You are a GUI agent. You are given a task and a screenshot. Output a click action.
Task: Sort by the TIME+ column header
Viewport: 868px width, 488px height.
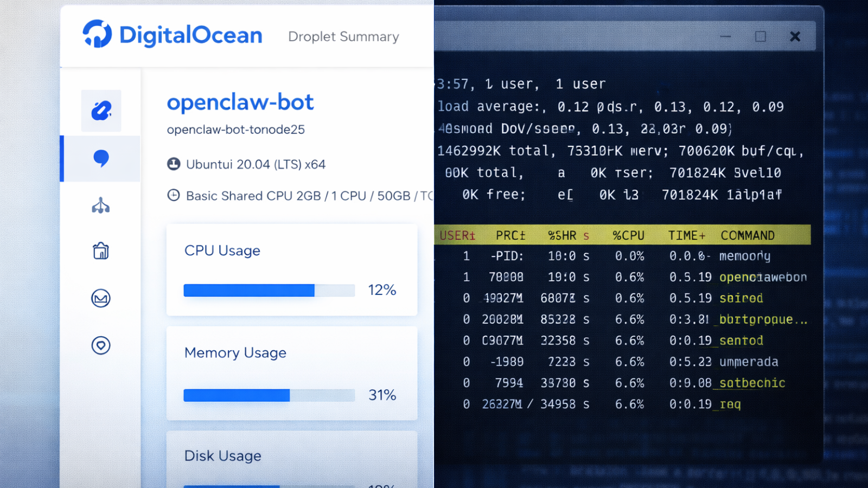click(686, 235)
